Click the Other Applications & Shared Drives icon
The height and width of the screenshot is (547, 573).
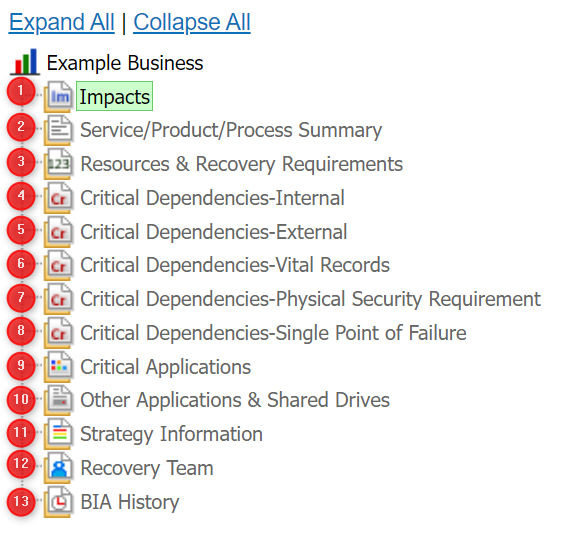click(x=58, y=400)
